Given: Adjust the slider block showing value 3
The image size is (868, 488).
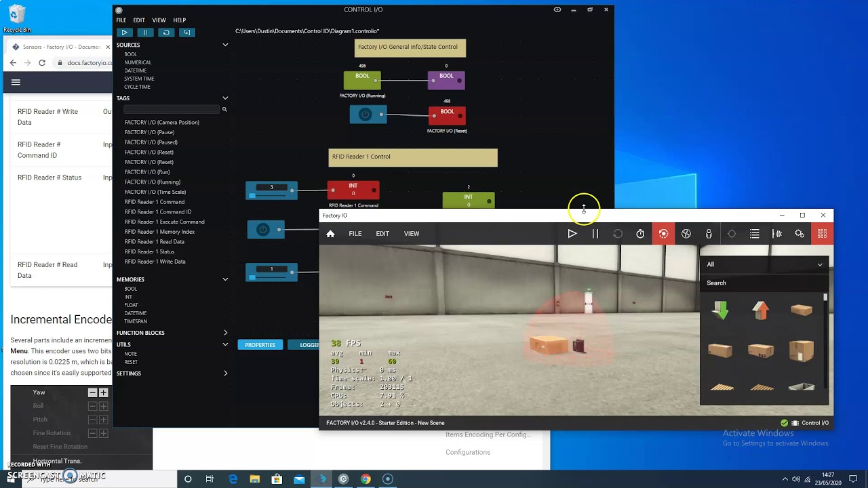Looking at the screenshot, I should tap(271, 191).
